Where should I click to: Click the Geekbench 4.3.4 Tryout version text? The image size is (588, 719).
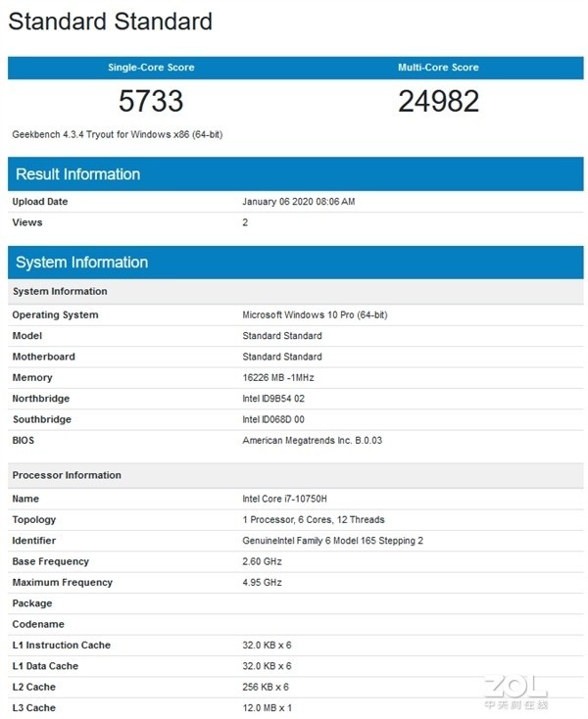pyautogui.click(x=118, y=134)
